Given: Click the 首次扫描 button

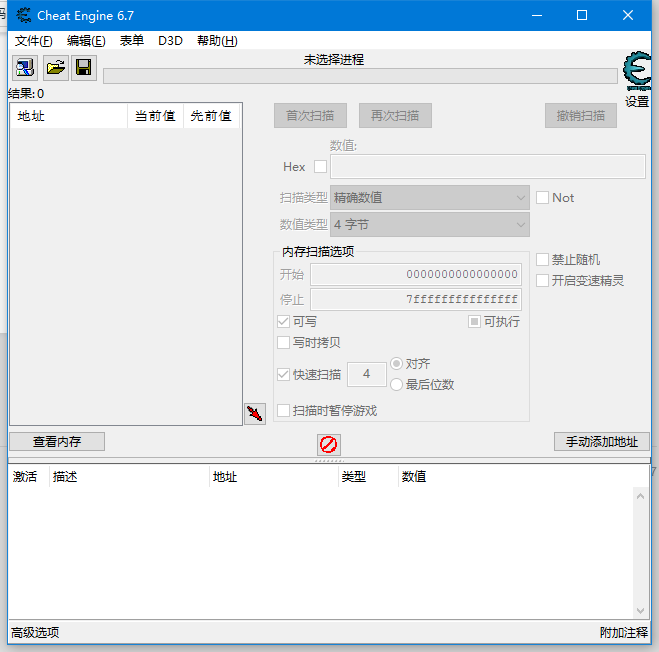Looking at the screenshot, I should [310, 116].
